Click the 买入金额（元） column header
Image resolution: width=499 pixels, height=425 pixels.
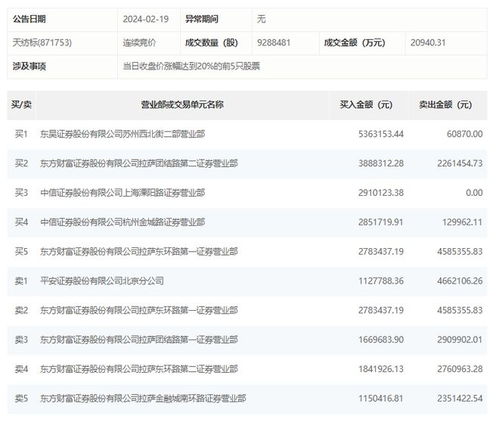tap(366, 105)
